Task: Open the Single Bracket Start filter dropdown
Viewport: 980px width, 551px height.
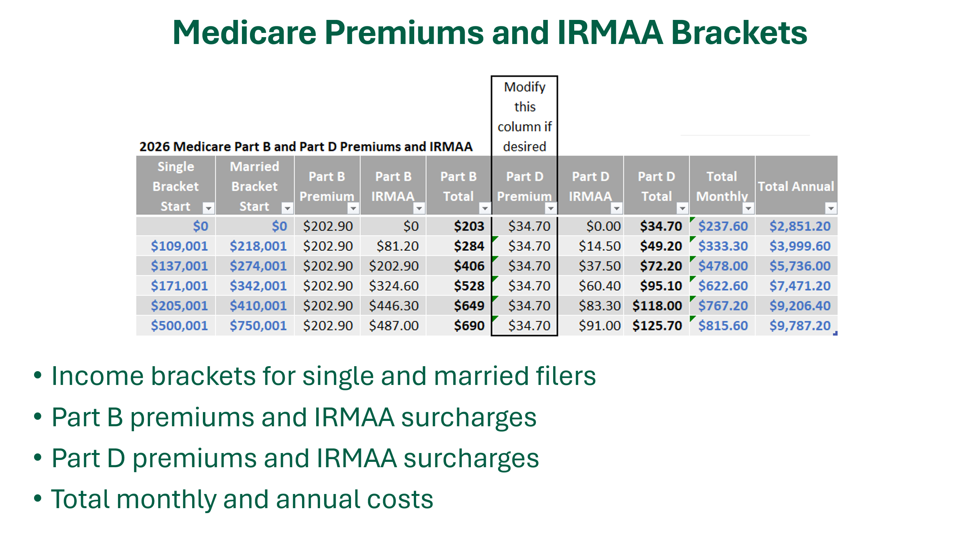Action: [x=208, y=208]
